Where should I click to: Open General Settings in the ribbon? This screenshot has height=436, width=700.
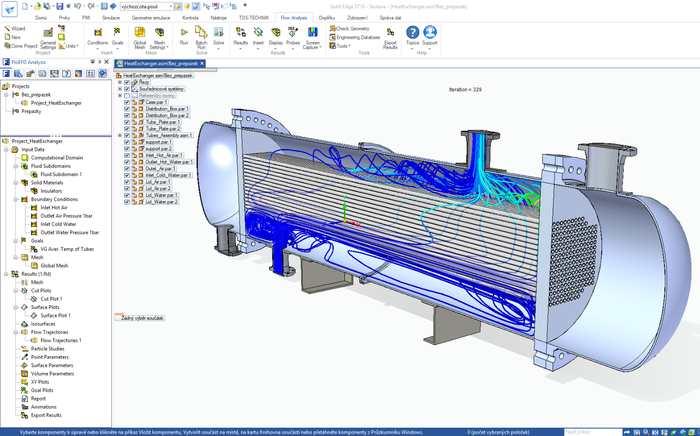[x=48, y=38]
